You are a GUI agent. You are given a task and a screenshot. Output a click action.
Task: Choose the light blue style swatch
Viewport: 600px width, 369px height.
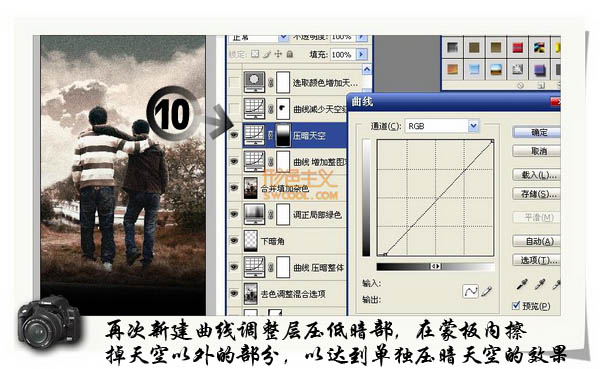tap(474, 69)
